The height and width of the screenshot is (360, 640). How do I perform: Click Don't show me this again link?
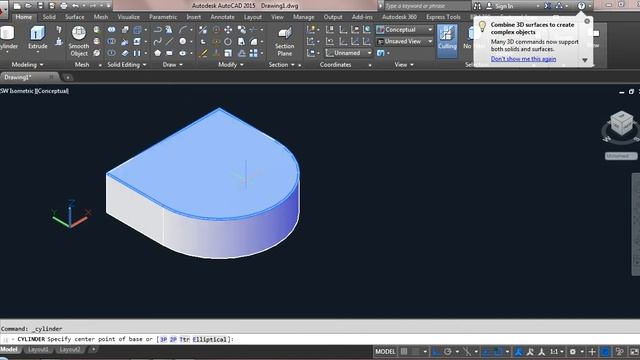523,59
